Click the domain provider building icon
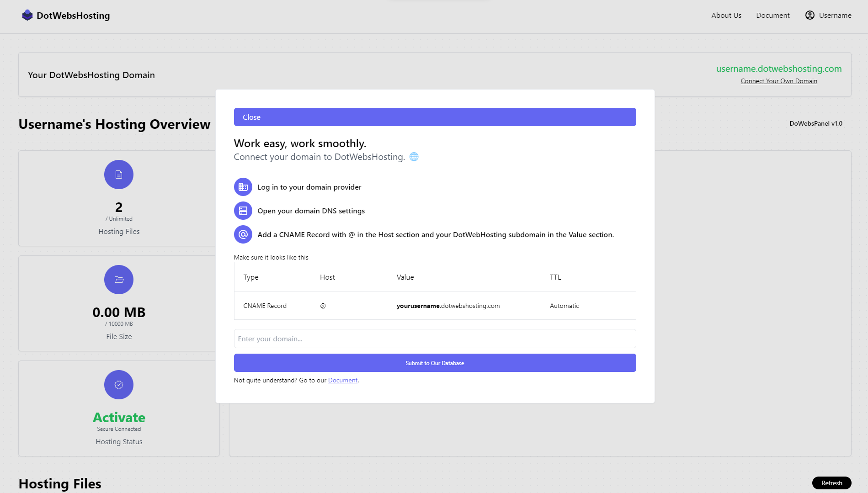 pyautogui.click(x=243, y=187)
